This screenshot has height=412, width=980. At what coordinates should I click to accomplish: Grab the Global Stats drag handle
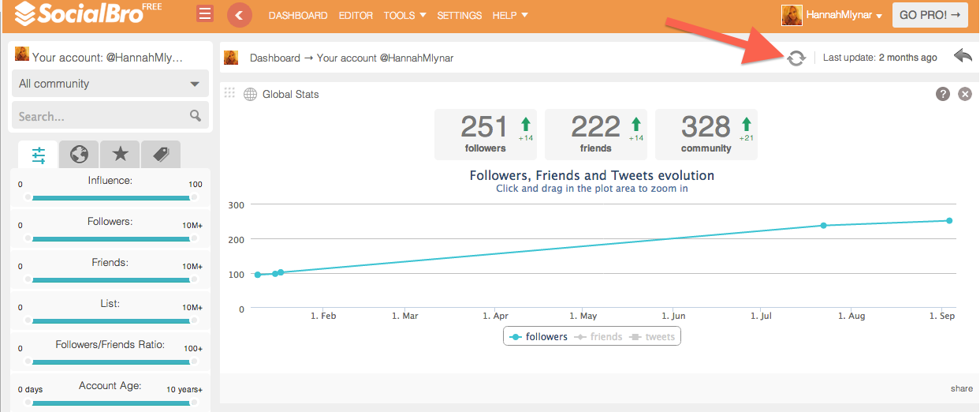point(229,93)
